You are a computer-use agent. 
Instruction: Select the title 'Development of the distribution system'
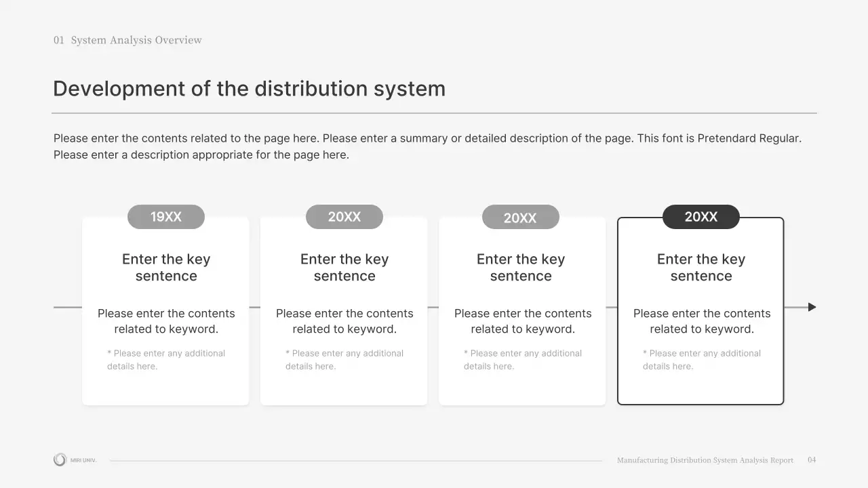(249, 89)
